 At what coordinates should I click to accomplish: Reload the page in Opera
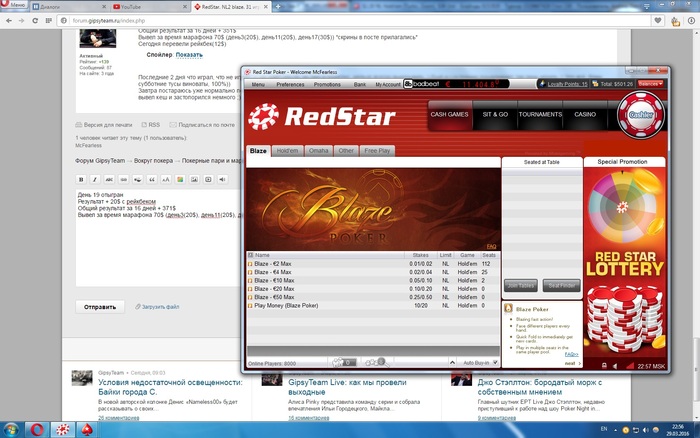35,21
